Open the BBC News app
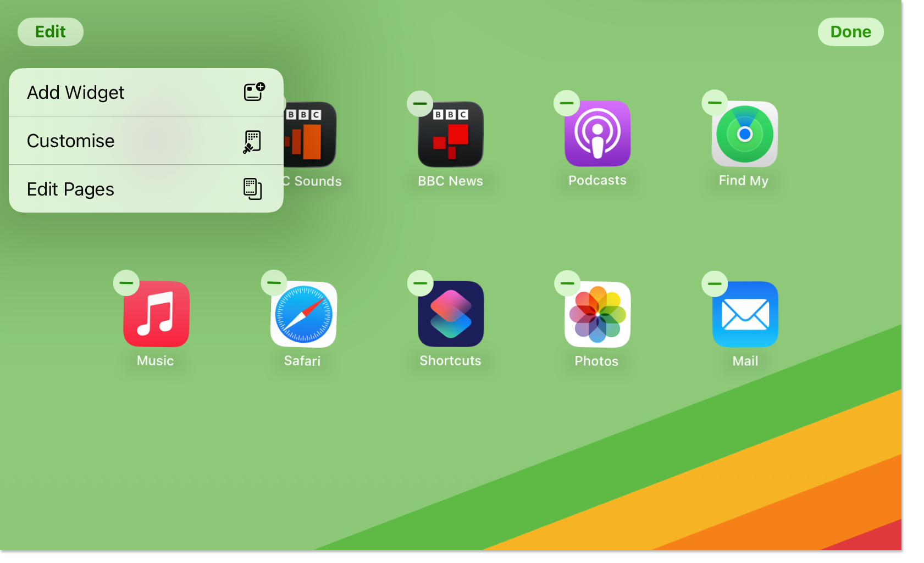The width and height of the screenshot is (924, 563). 450,133
